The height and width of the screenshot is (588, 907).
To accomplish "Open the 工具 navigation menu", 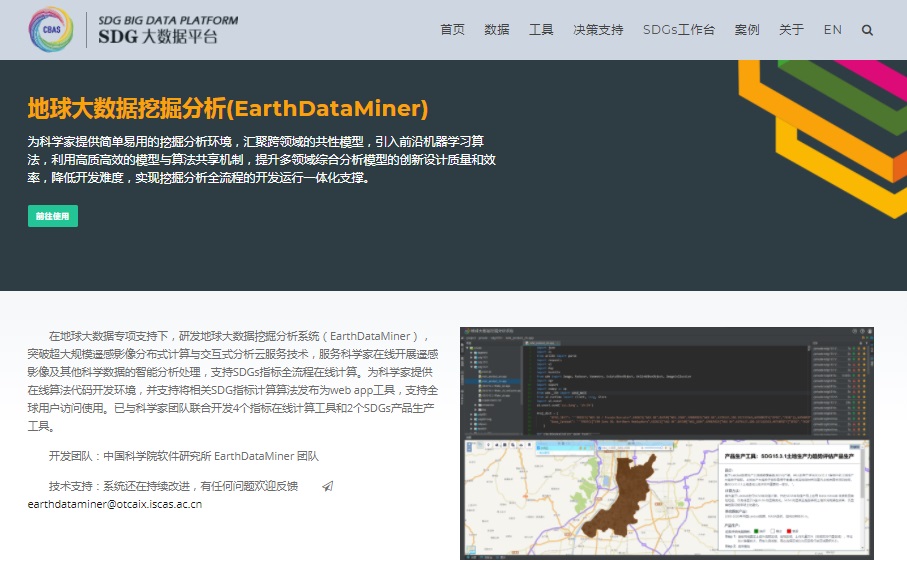I will click(x=541, y=30).
